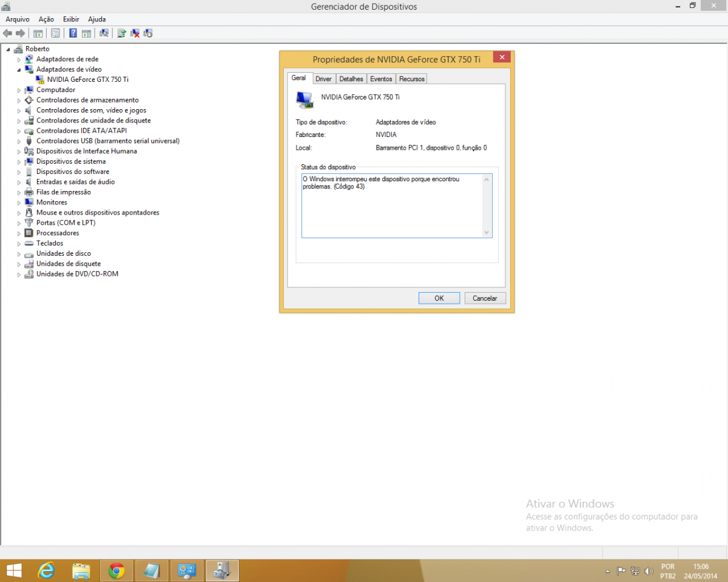Open the Arquivo menu

18,19
